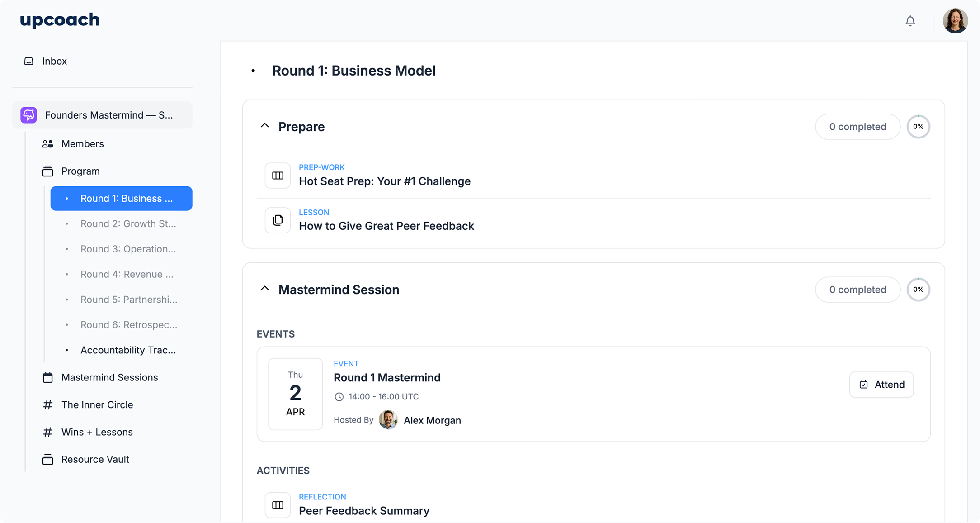Open the notifications bell icon
The image size is (980, 523).
(x=910, y=21)
